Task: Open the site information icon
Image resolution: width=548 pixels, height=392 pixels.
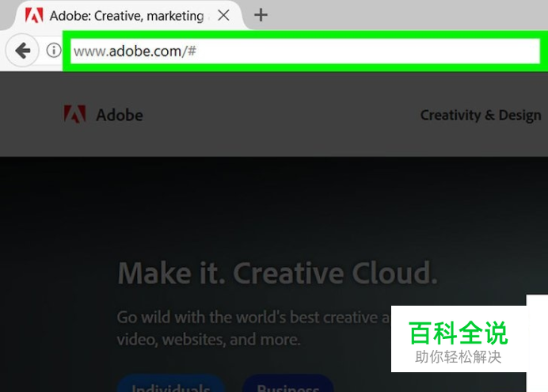Action: [54, 51]
